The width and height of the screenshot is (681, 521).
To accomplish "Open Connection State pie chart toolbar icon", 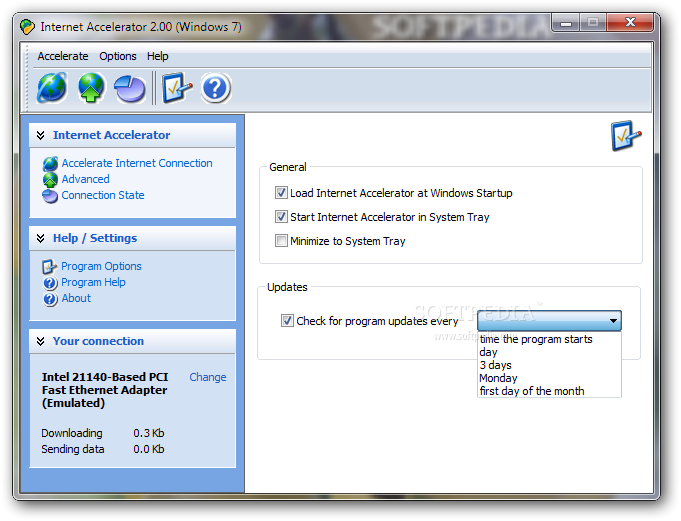I will point(130,89).
